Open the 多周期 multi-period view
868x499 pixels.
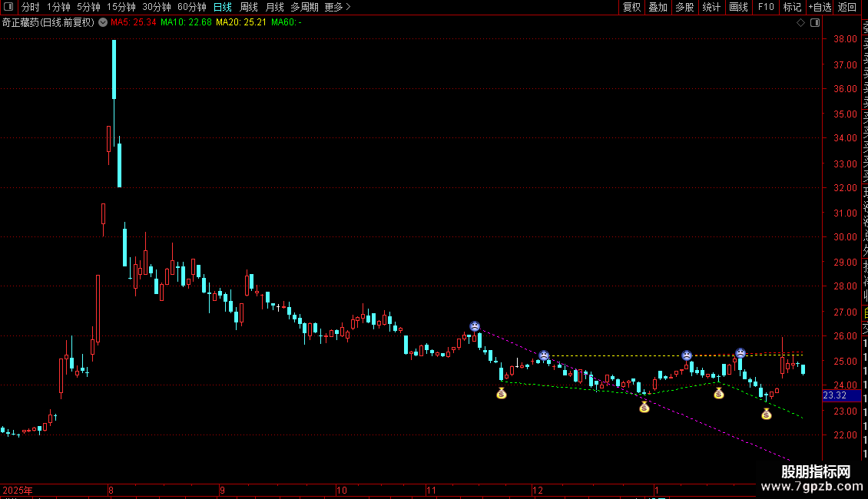tap(304, 7)
